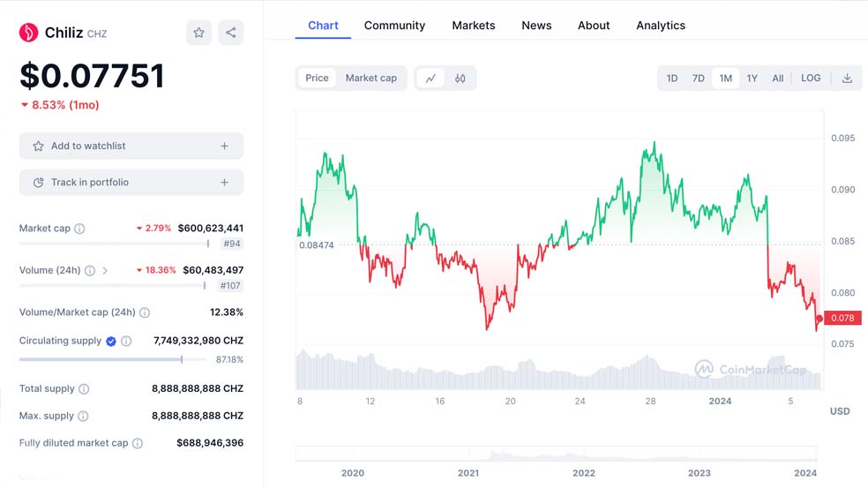Select the 1Y time range button
This screenshot has width=868, height=489.
752,78
